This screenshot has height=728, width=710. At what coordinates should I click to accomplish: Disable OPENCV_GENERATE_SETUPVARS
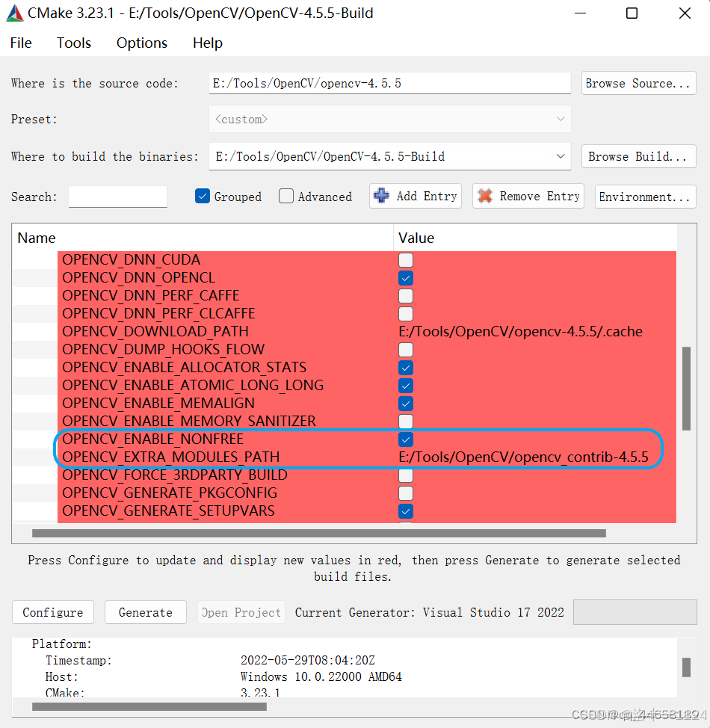(405, 510)
